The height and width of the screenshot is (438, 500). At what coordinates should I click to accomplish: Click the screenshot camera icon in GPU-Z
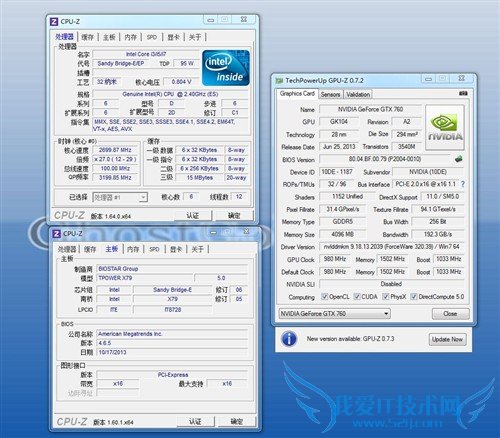[x=463, y=94]
